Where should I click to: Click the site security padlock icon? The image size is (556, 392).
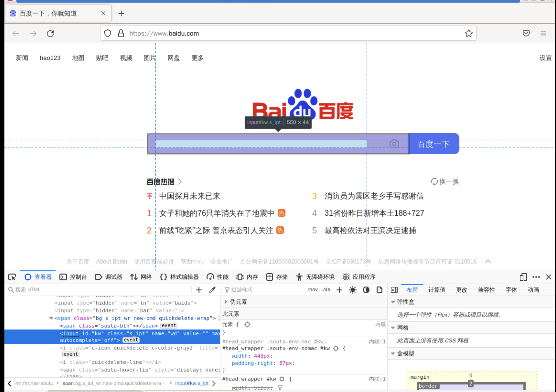click(x=121, y=33)
